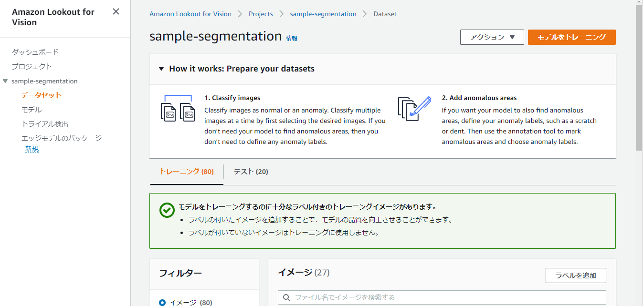Image resolution: width=644 pixels, height=306 pixels.
Task: Click the sample-segmentation sidebar project name
Action: tap(44, 81)
